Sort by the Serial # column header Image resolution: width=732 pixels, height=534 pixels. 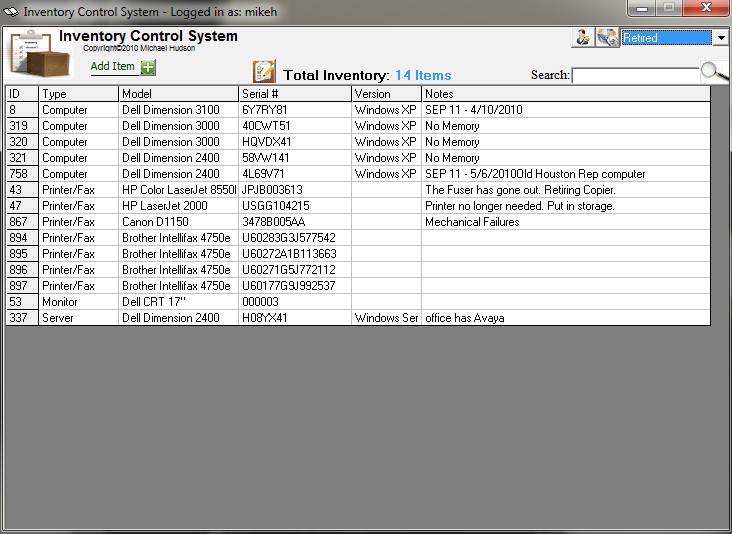point(295,94)
